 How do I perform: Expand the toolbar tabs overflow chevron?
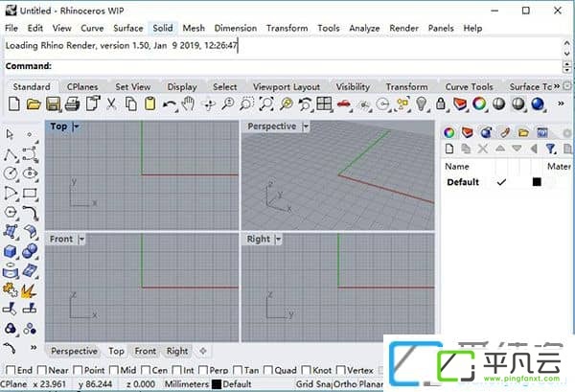click(x=557, y=86)
